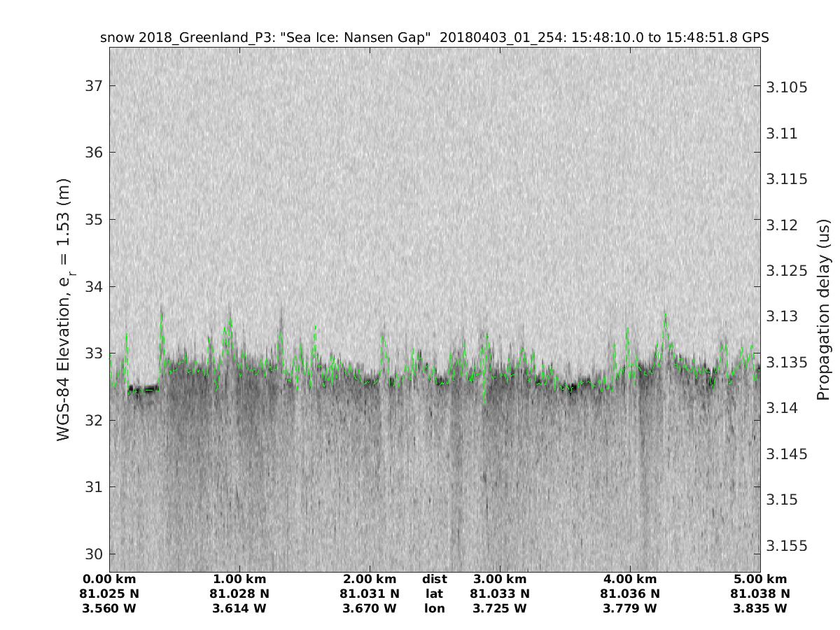840x630 pixels.
Task: Click the 5.00 km distance label
Action: tap(759, 579)
